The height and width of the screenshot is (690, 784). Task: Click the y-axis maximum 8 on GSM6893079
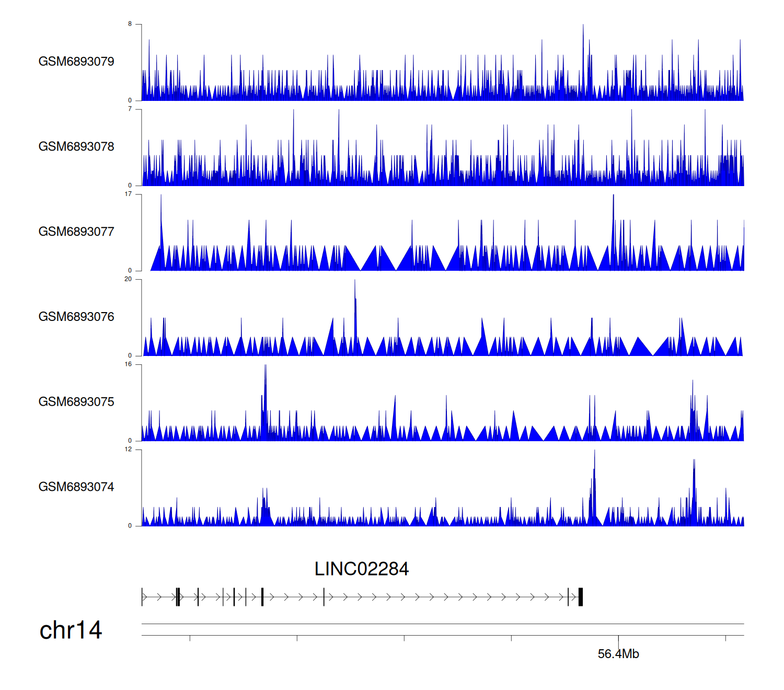(130, 24)
